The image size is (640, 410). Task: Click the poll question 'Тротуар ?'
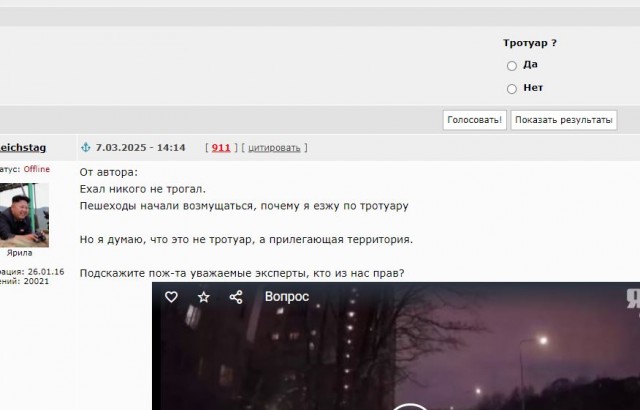click(x=530, y=43)
